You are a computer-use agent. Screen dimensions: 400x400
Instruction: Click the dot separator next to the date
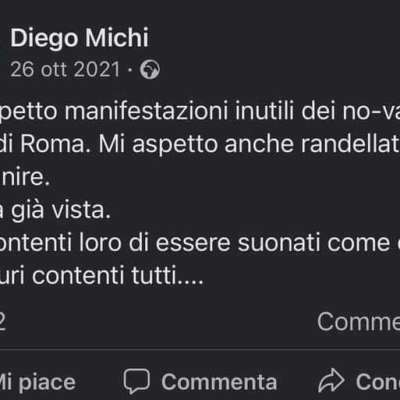(x=130, y=70)
